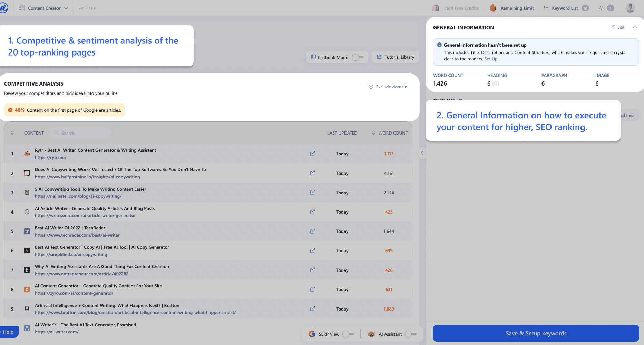The height and width of the screenshot is (345, 644).
Task: Toggle Textbook Mode switch
Action: (358, 57)
